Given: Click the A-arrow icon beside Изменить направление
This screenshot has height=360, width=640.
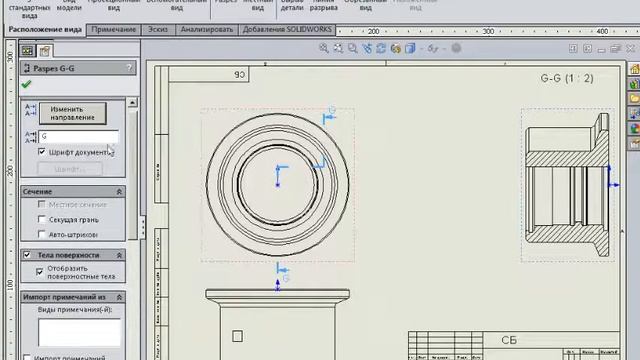Looking at the screenshot, I should [x=31, y=110].
